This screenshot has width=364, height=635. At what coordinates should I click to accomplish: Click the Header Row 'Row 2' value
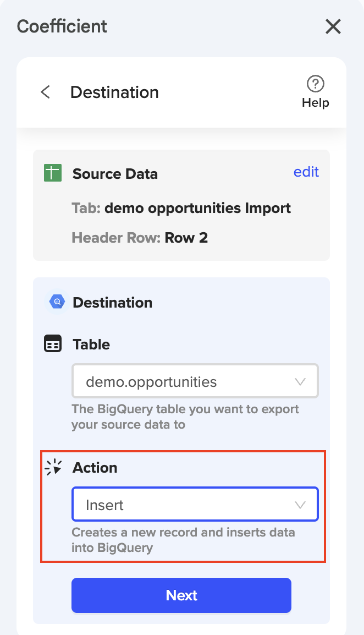click(x=186, y=238)
